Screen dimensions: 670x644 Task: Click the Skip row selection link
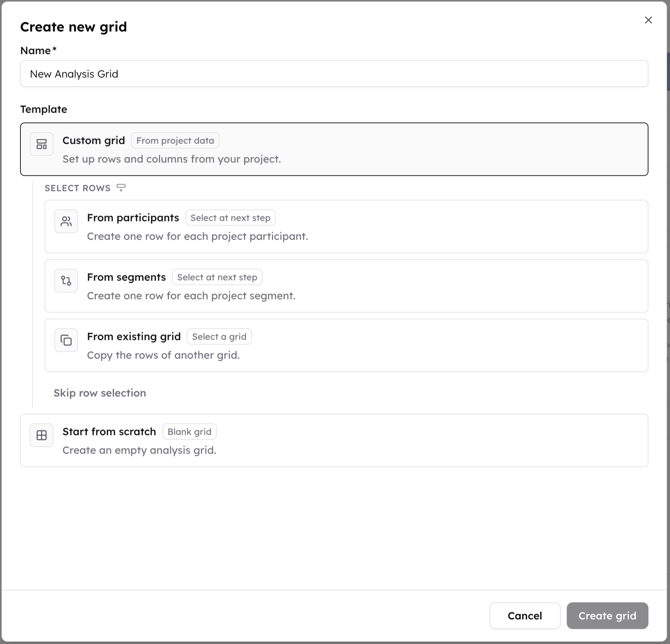(x=100, y=393)
